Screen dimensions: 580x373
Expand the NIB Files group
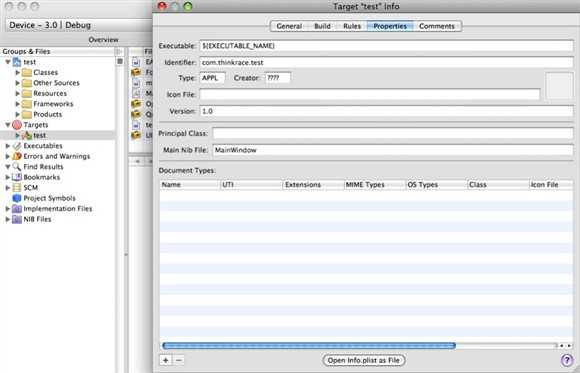(x=8, y=219)
